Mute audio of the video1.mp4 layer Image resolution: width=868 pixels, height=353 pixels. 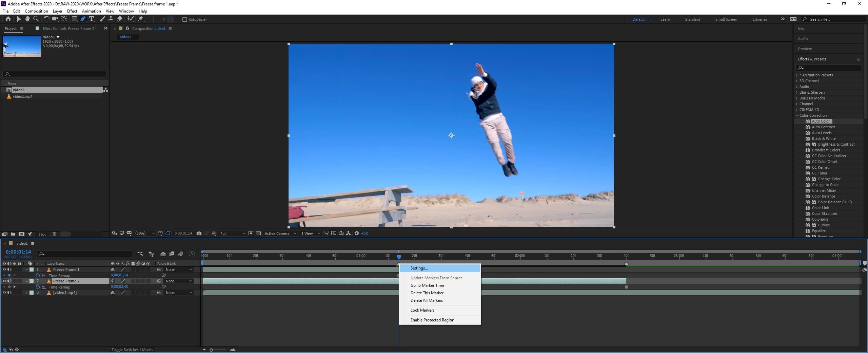[9, 292]
